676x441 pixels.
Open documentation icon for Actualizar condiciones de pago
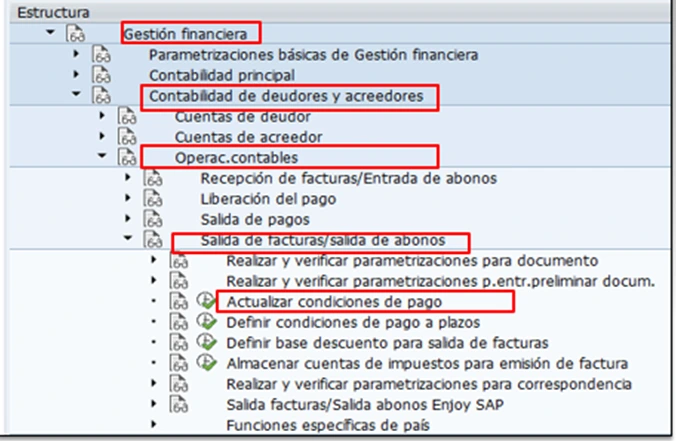tap(178, 301)
